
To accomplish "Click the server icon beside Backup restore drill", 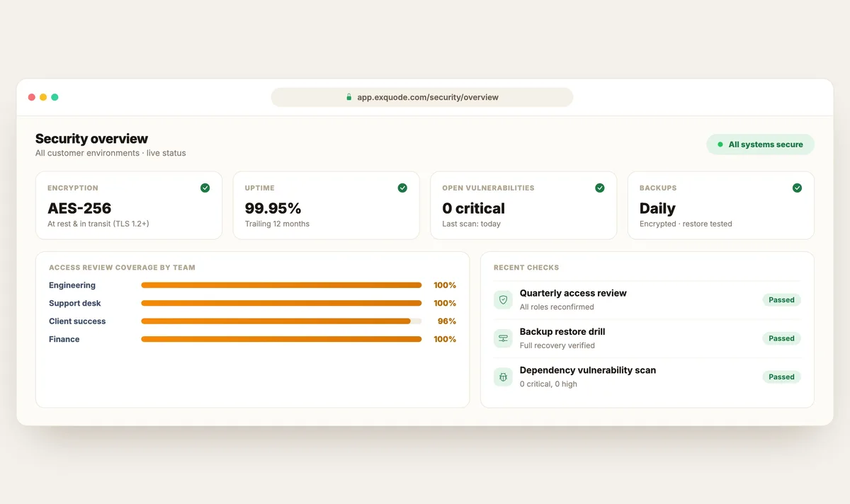I will [x=503, y=338].
